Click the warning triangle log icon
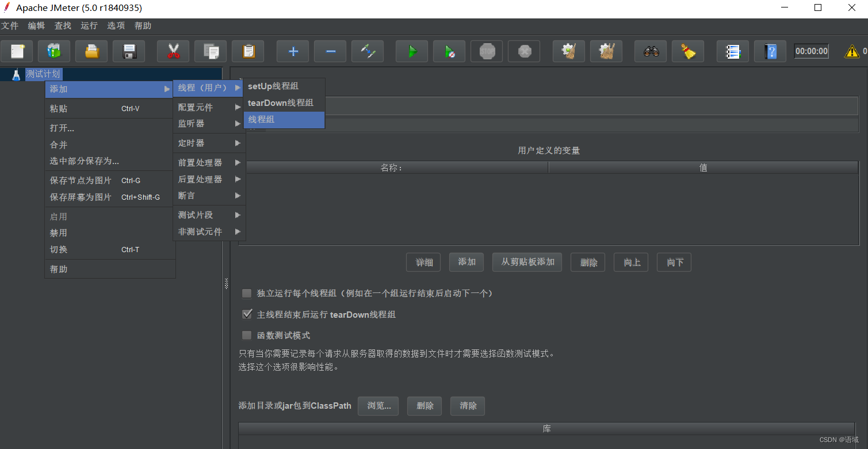Image resolution: width=868 pixels, height=449 pixels. [x=851, y=51]
